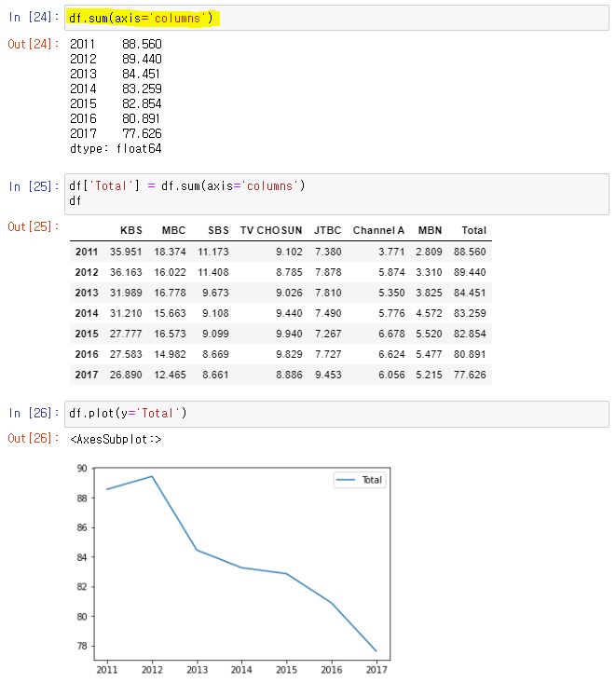Click the MBC column header
The height and width of the screenshot is (683, 616).
pyautogui.click(x=174, y=230)
